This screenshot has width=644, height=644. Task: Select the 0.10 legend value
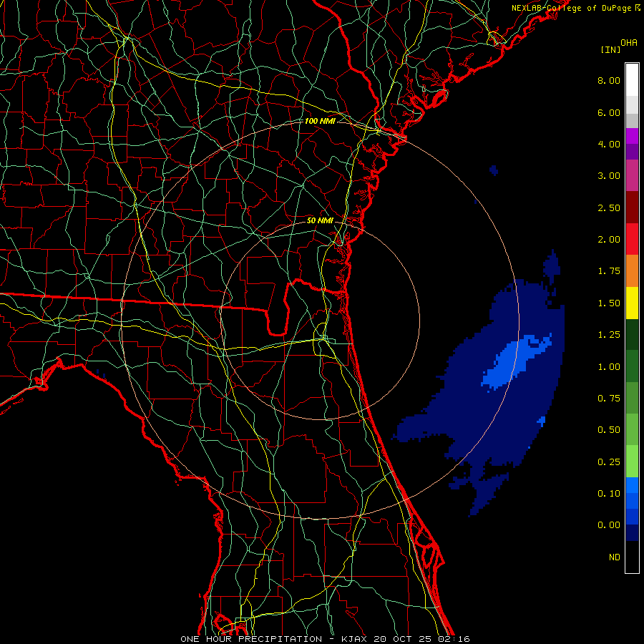pos(609,494)
